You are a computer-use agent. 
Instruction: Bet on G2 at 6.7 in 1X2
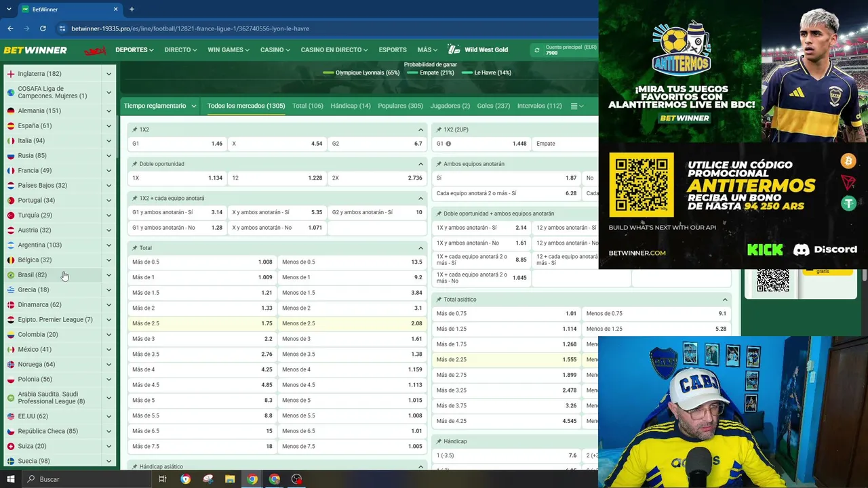pyautogui.click(x=377, y=144)
